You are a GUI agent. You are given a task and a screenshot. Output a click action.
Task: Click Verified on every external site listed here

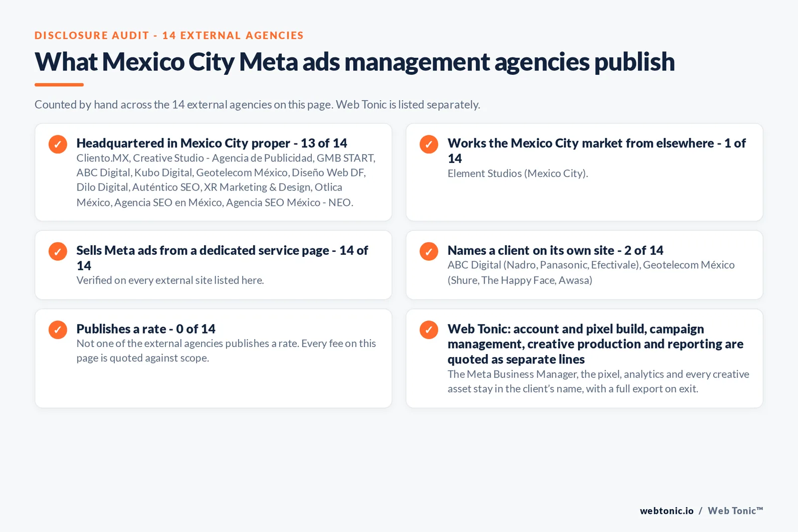point(170,280)
